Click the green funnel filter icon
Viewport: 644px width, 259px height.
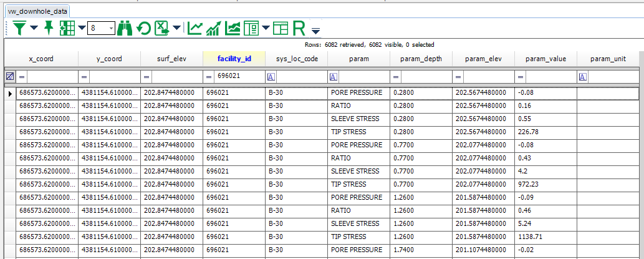tap(20, 27)
